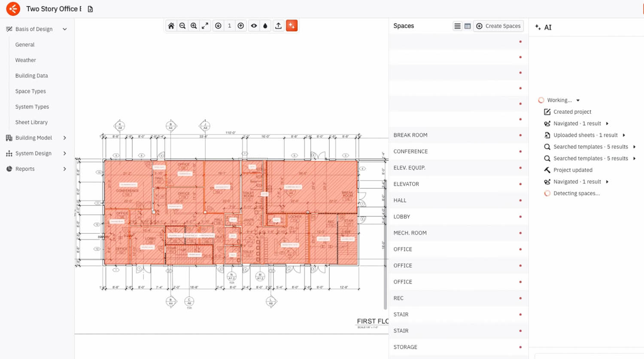Open Space Types in sidebar
Screen dimensions: 644x359
(x=30, y=91)
